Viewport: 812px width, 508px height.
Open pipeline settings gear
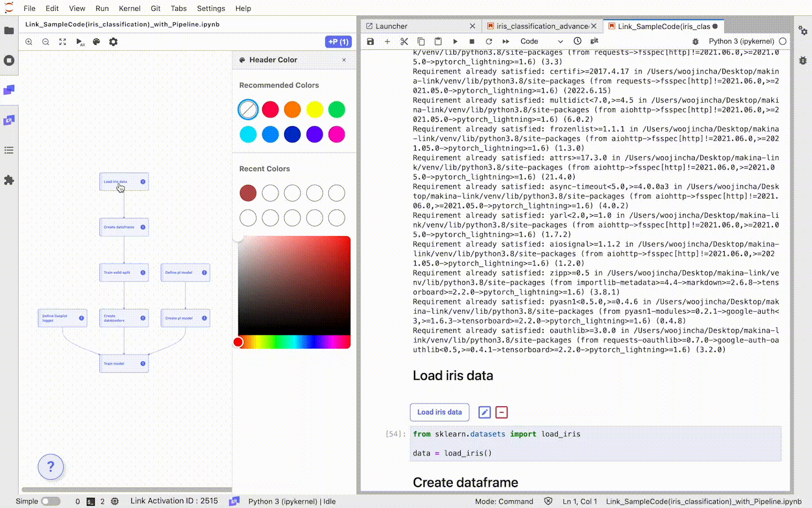coord(113,42)
